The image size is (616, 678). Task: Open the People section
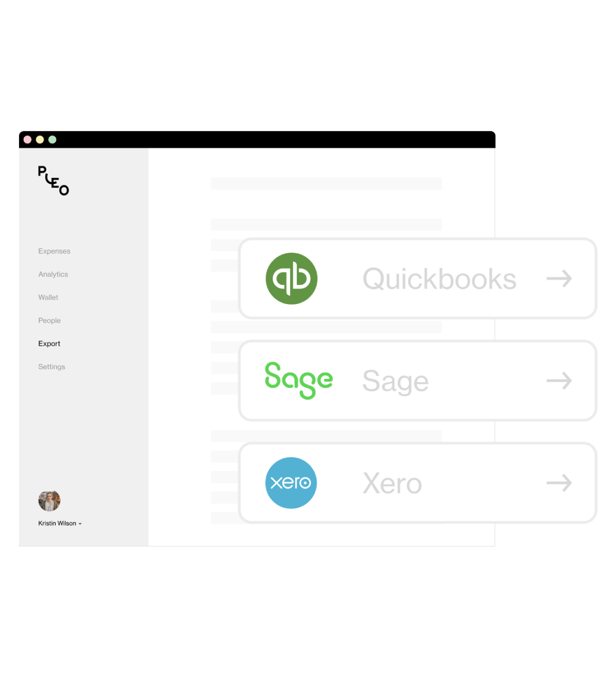[x=49, y=321]
